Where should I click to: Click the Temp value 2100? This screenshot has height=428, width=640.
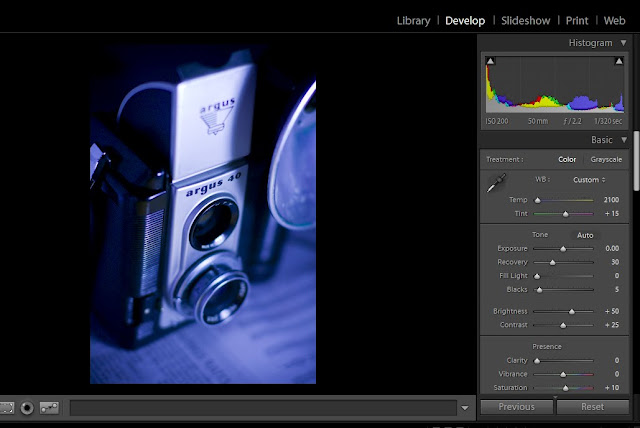[611, 200]
